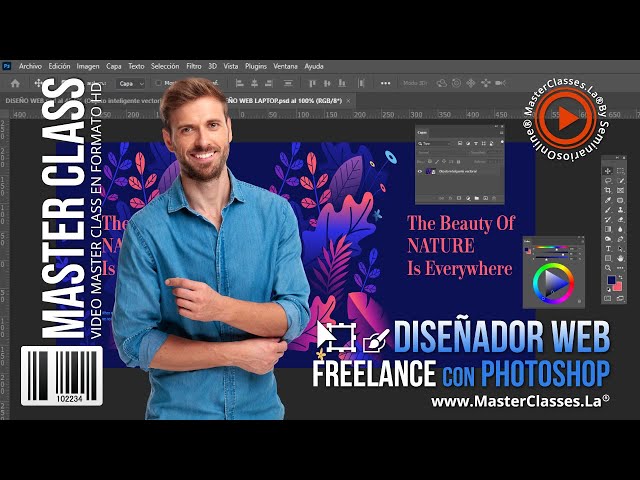Click the align top edges icon
The width and height of the screenshot is (640, 480).
313,83
